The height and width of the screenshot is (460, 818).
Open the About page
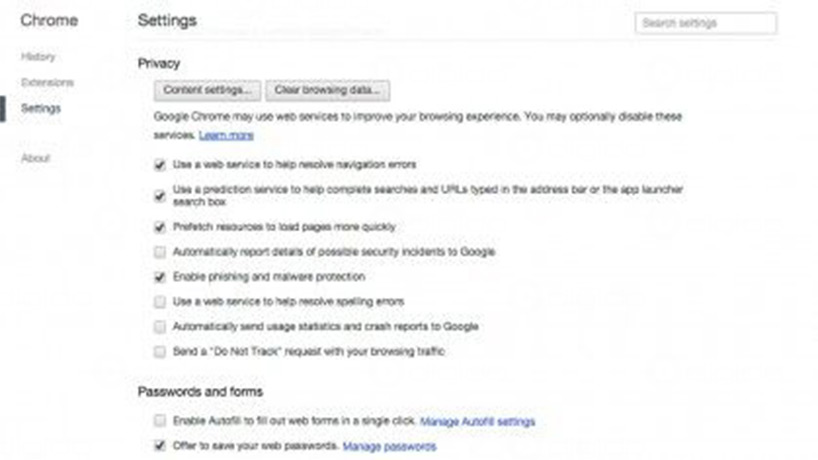35,158
